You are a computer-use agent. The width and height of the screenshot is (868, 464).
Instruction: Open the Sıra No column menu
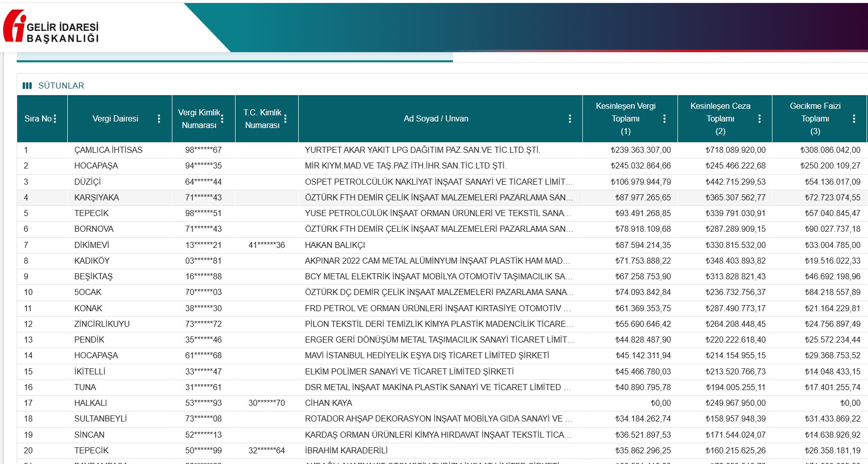click(55, 118)
